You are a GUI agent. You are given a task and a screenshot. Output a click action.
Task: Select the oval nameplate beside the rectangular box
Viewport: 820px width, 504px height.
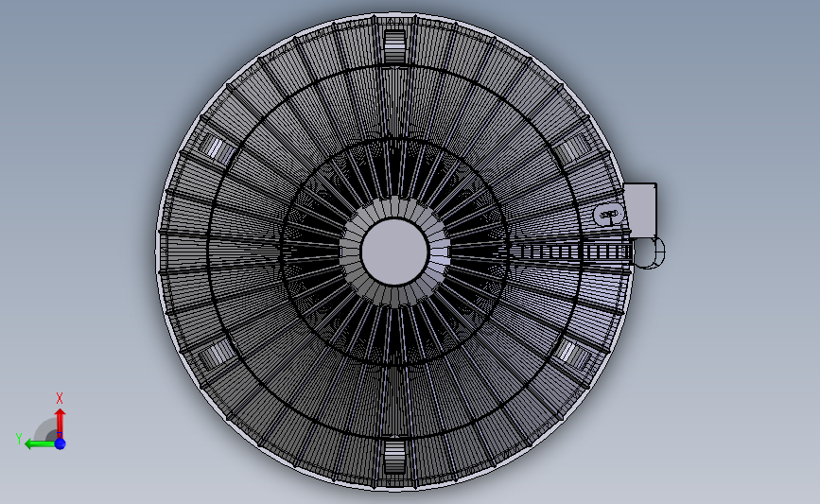[x=609, y=215]
